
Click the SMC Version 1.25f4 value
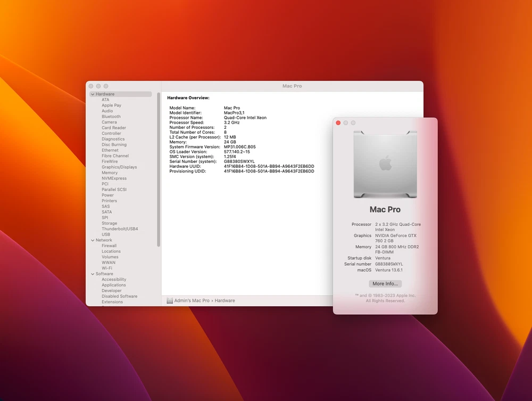tap(230, 157)
